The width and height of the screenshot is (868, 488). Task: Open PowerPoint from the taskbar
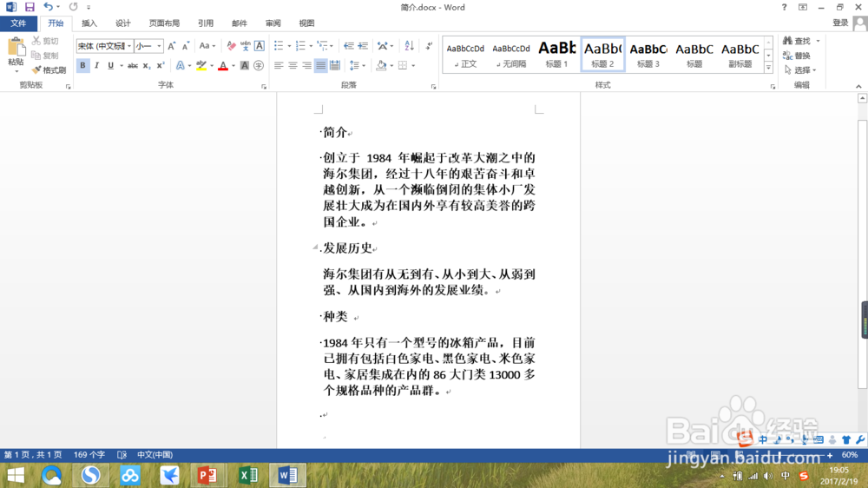coord(207,475)
